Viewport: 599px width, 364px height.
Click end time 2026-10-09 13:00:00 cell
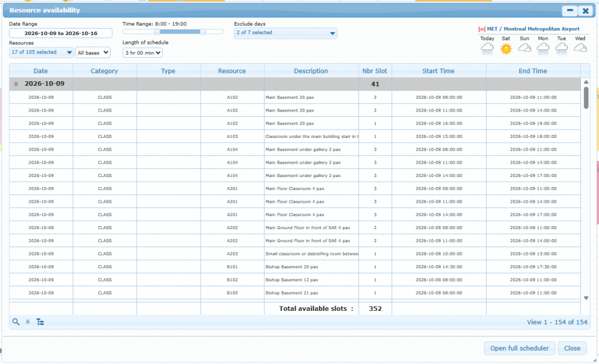point(533,254)
